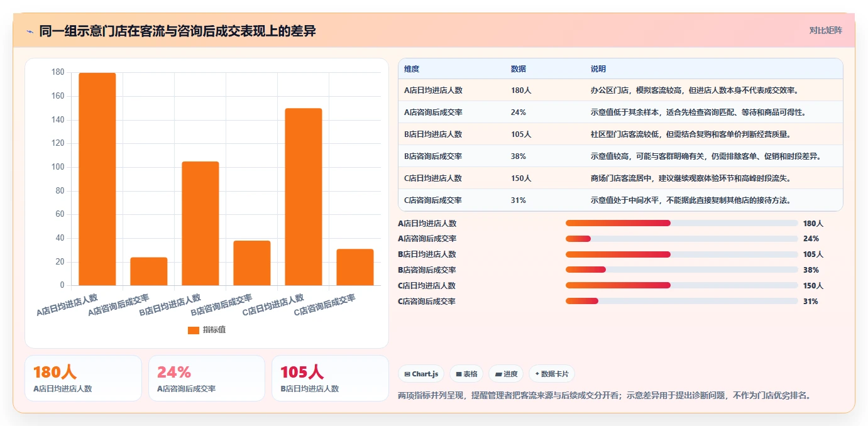Click the description starting 办公区门店
Image resolution: width=868 pixels, height=426 pixels.
tap(695, 90)
